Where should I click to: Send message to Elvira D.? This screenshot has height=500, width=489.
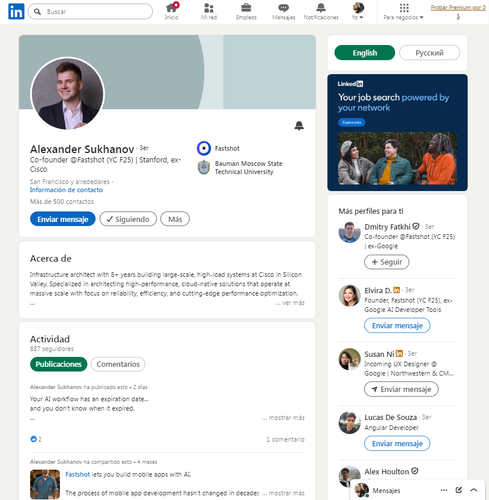397,325
